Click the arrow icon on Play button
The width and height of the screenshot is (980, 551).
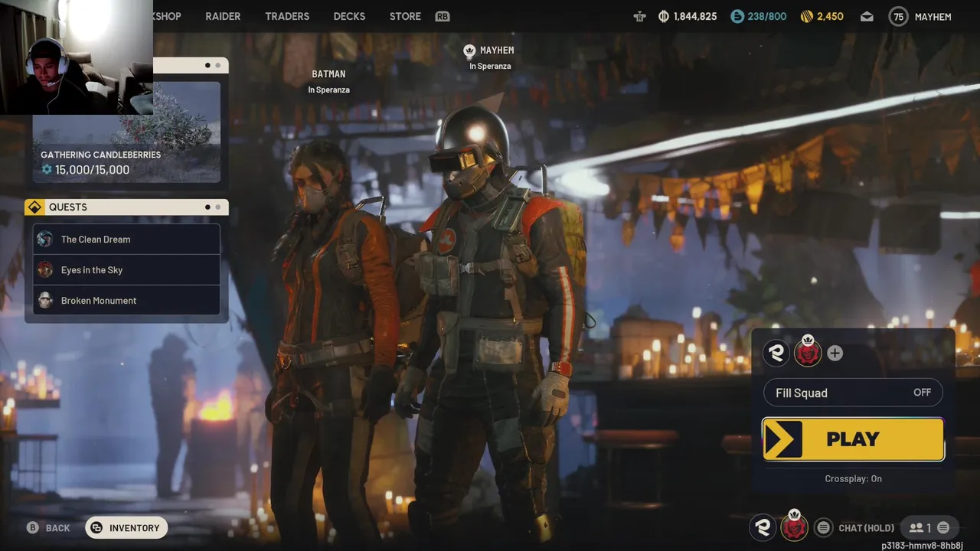(x=782, y=439)
